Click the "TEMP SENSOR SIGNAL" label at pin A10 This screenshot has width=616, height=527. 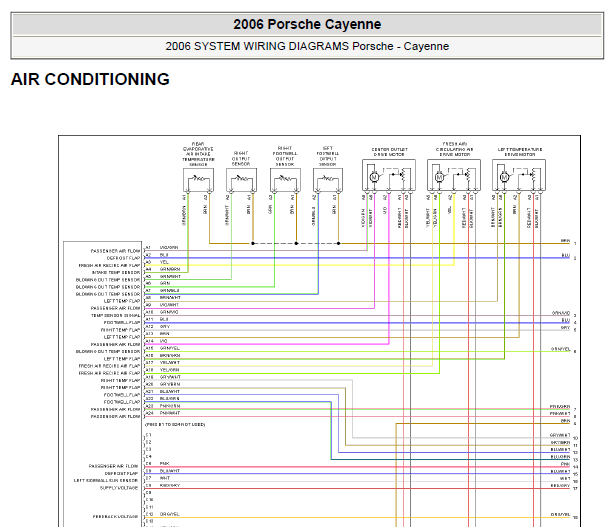point(116,316)
